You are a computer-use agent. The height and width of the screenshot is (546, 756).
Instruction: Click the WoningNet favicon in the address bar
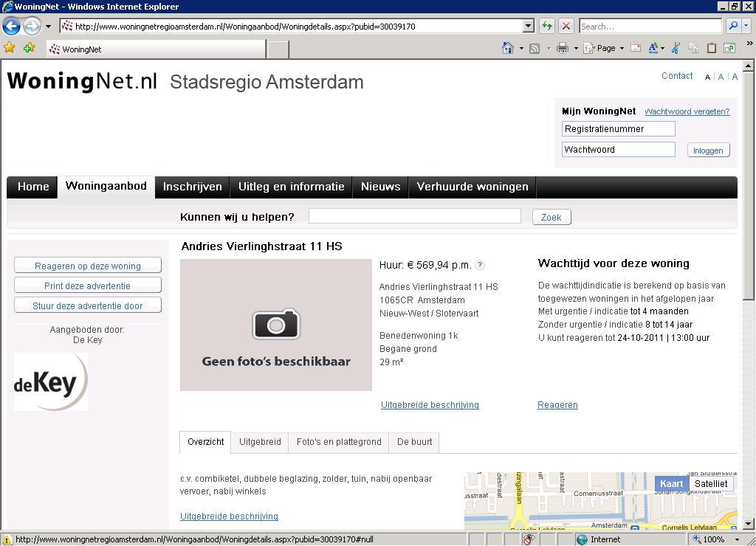[67, 26]
